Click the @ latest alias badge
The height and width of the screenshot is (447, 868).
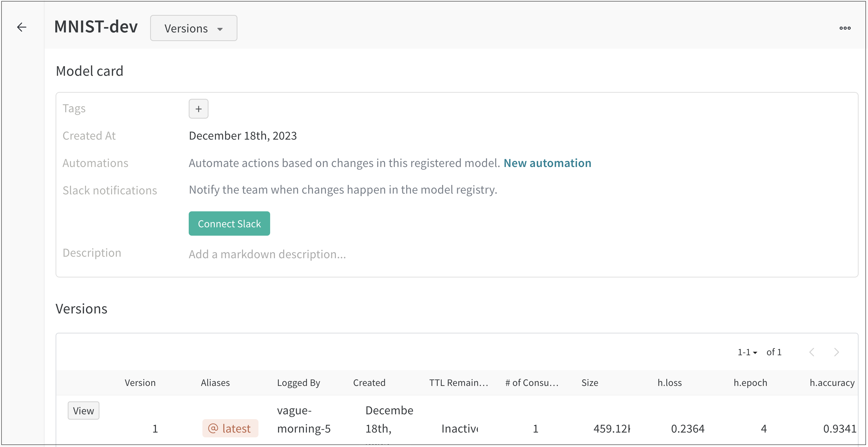[230, 428]
